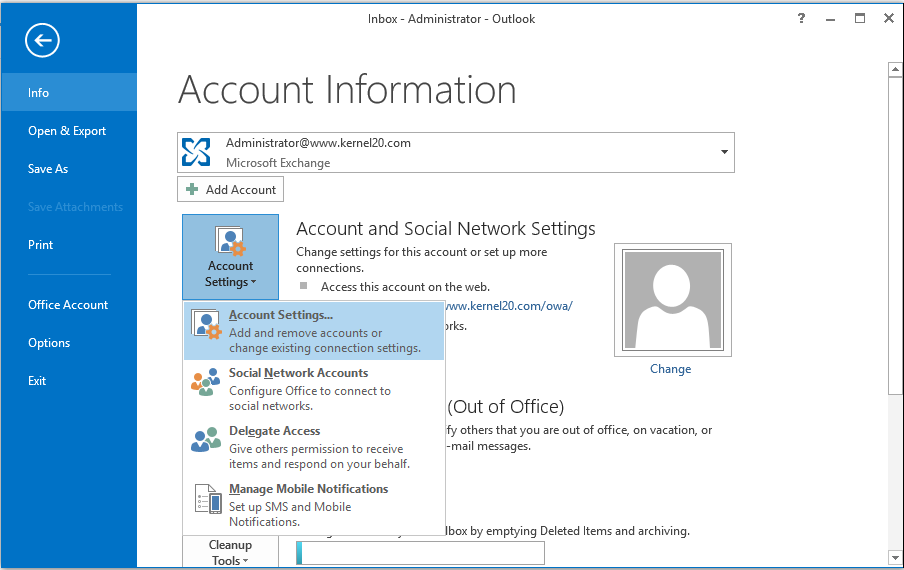
Task: Click the scrollbar up arrow
Action: click(x=895, y=70)
